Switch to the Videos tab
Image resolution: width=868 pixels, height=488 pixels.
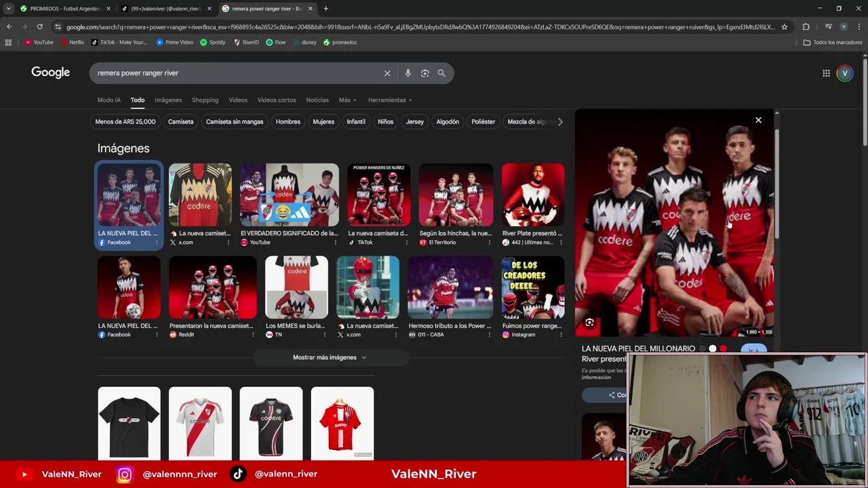238,100
